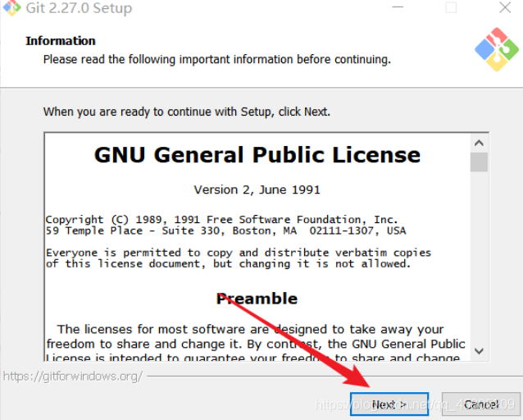523x420 pixels.
Task: Click the GNU General Public License heading
Action: (x=257, y=155)
